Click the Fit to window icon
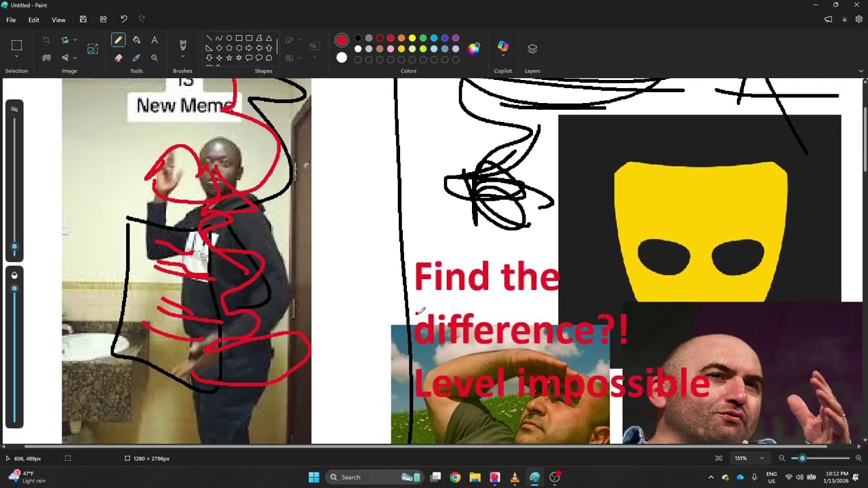The image size is (868, 488). click(x=719, y=458)
